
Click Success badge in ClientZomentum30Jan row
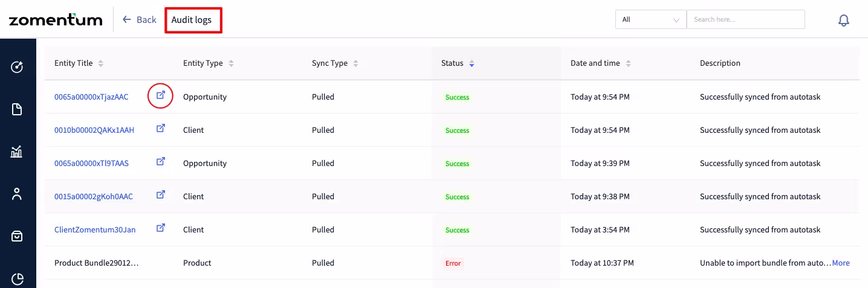click(458, 230)
